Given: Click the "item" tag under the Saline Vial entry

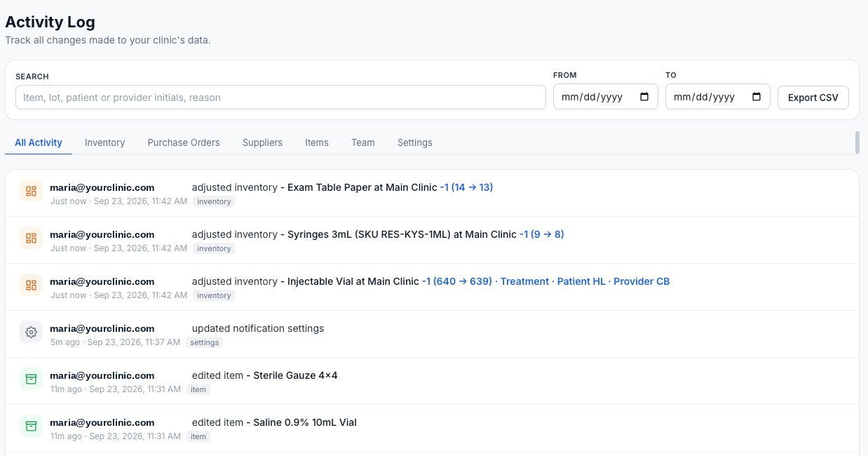Looking at the screenshot, I should (198, 436).
